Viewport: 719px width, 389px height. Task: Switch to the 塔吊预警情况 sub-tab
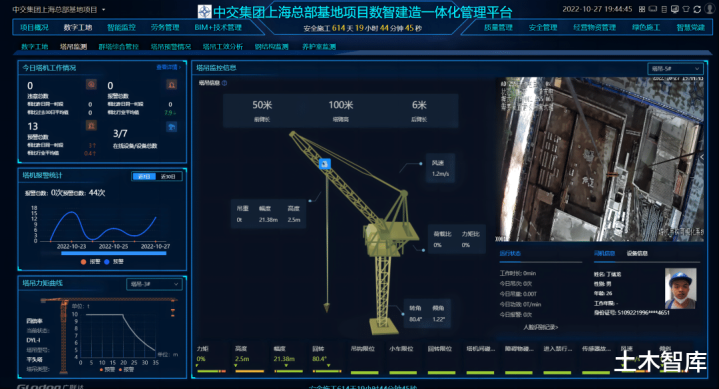[x=171, y=47]
